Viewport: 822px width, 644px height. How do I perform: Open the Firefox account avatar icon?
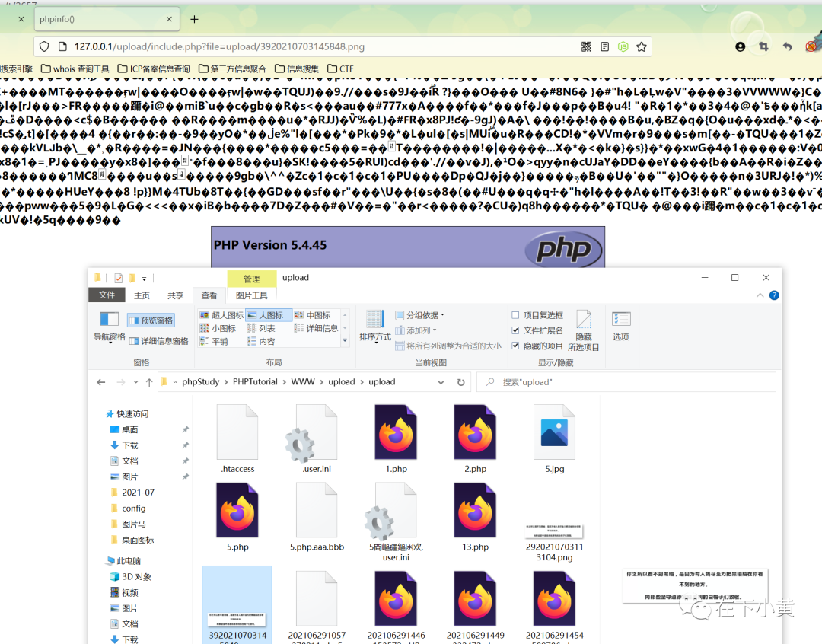pos(741,46)
